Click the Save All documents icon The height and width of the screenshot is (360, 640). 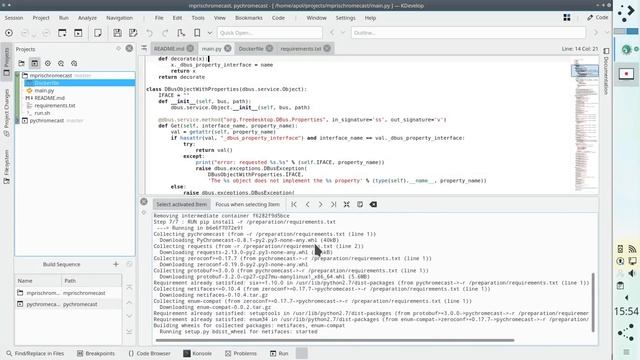133,33
